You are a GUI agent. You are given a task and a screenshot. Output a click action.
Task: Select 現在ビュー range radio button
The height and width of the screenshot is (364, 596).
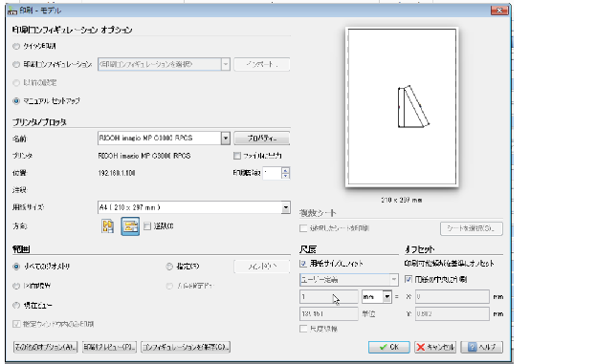pyautogui.click(x=16, y=305)
